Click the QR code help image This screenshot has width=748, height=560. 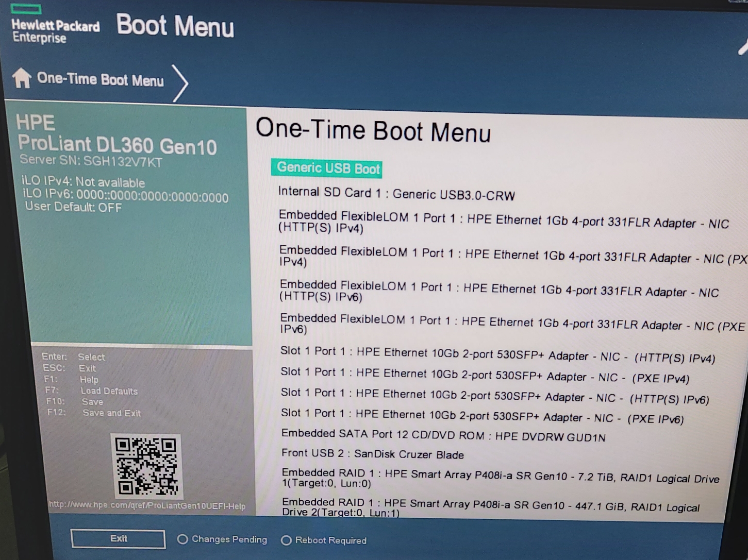[147, 466]
